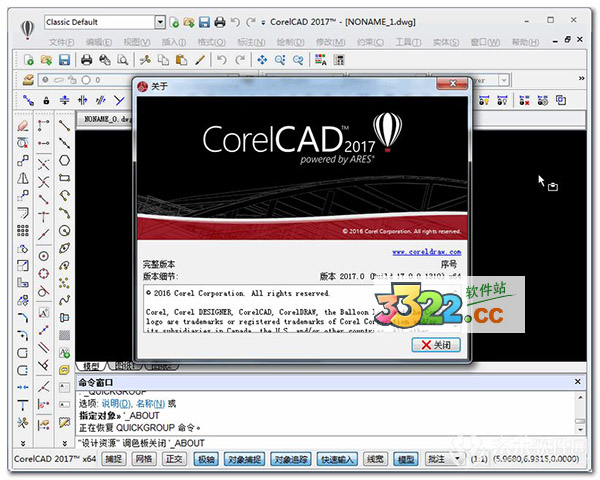Toggle the 捕捉 (Snap) status button
Screen dimensions: 600x480
(113, 459)
